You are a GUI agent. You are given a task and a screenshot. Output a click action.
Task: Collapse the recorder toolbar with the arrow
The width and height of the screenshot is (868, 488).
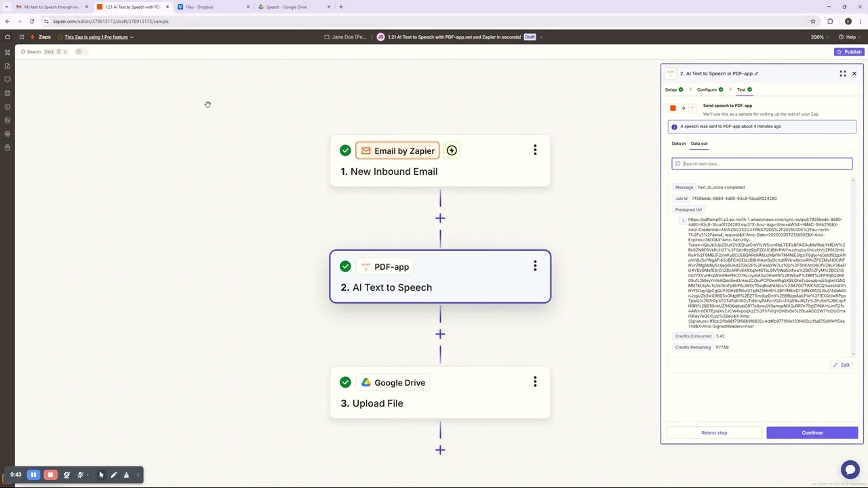(138, 475)
